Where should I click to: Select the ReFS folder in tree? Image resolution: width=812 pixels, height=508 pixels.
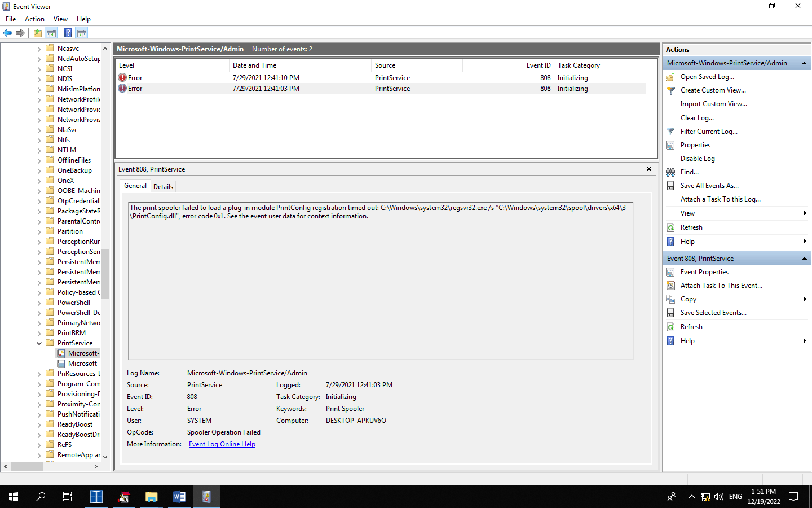pos(64,445)
